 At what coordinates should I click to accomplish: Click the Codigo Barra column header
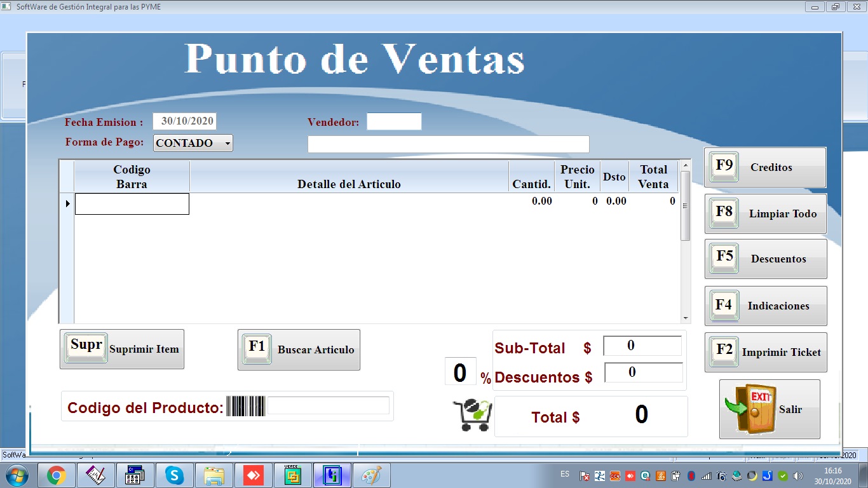[x=132, y=177]
